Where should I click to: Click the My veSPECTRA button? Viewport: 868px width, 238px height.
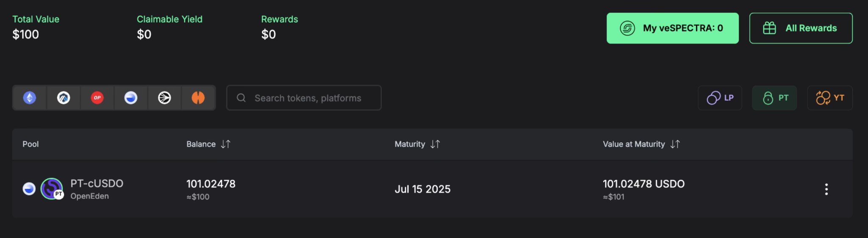(x=672, y=28)
